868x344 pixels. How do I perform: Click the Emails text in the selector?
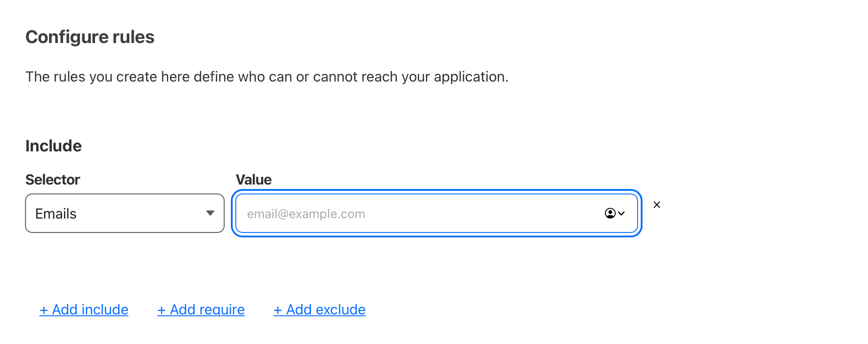[56, 214]
